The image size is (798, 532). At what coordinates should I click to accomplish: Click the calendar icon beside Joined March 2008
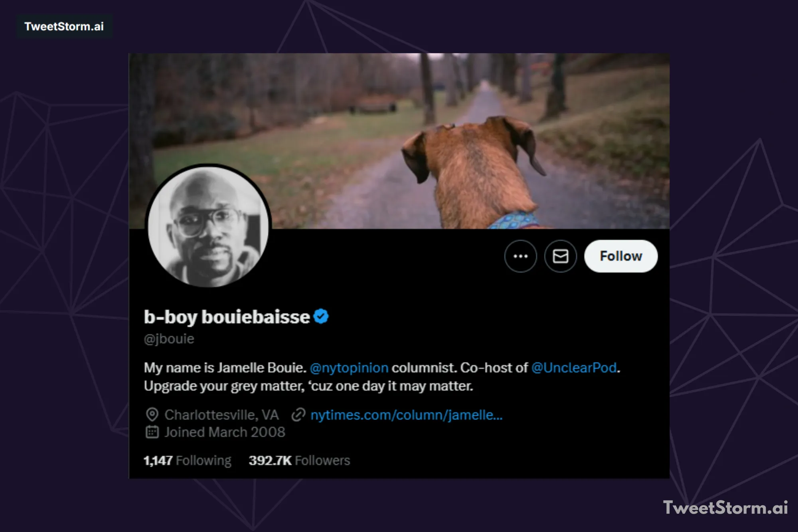(x=152, y=432)
